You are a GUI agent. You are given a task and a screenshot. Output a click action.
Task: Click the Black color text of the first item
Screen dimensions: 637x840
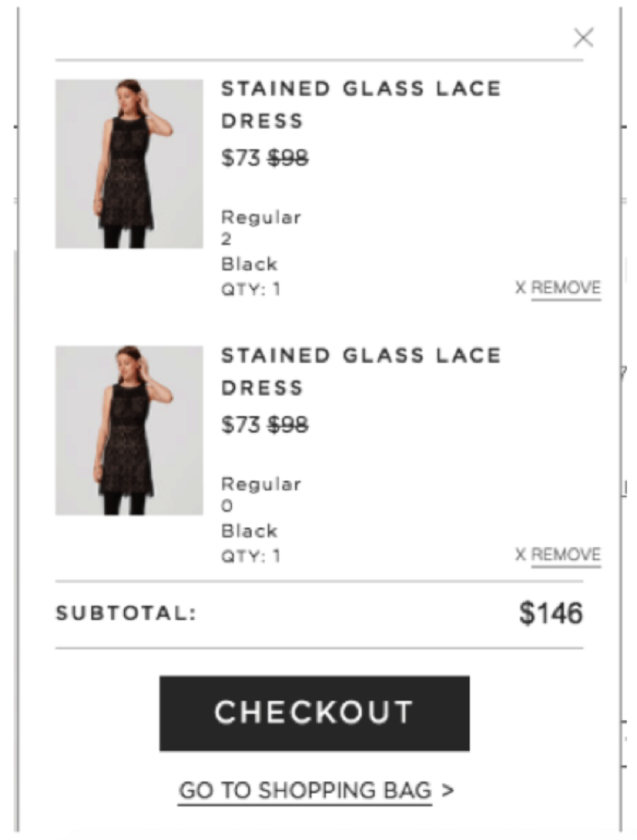[250, 264]
